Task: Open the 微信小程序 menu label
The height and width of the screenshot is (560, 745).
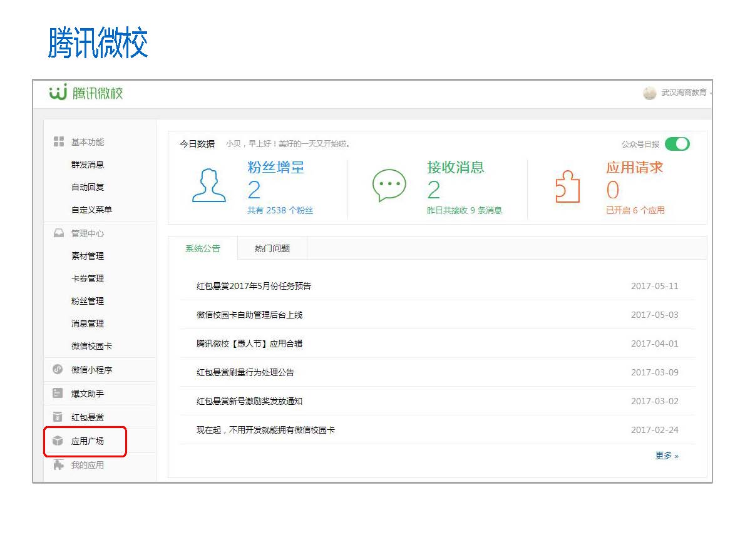Action: point(91,370)
